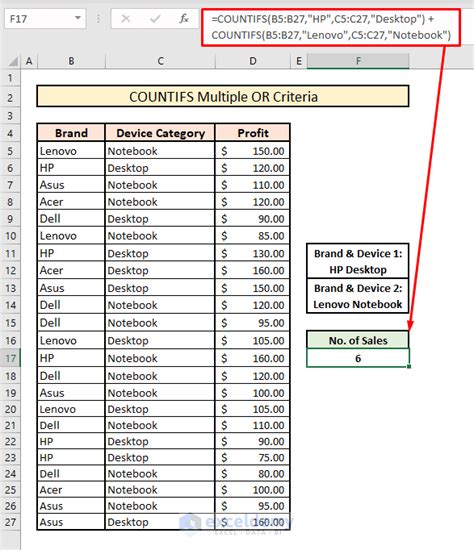Click the title cell COUNTIFS Multiple OR Criteria
This screenshot has height=550, width=474.
223,96
